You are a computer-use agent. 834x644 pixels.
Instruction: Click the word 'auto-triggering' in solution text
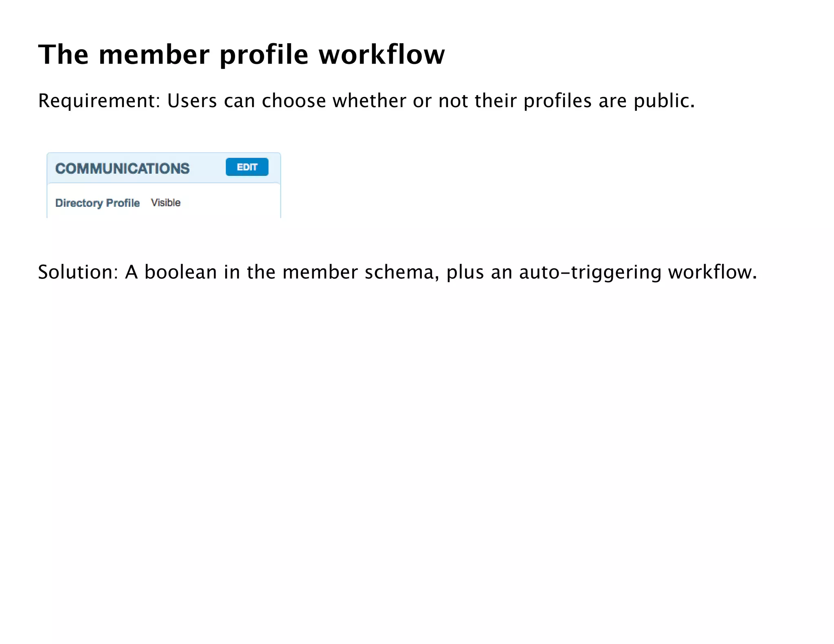click(x=590, y=272)
